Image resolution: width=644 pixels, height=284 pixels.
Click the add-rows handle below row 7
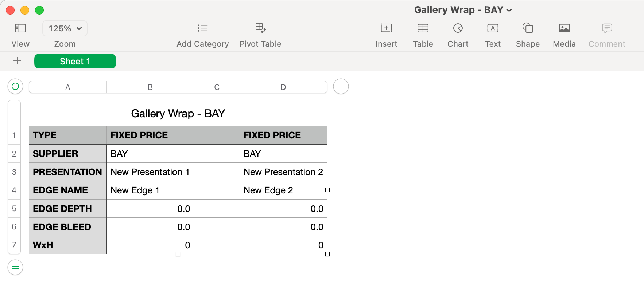coord(15,267)
